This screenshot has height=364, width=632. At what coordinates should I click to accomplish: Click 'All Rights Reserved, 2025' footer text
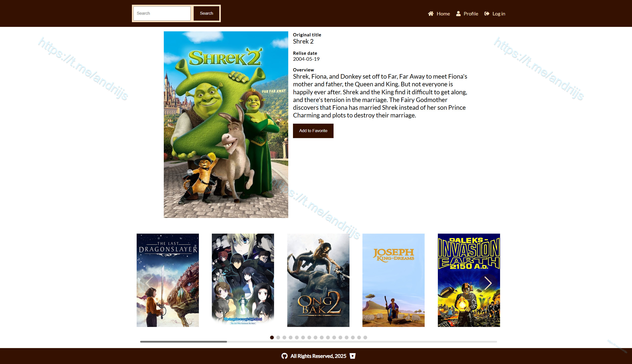point(318,356)
